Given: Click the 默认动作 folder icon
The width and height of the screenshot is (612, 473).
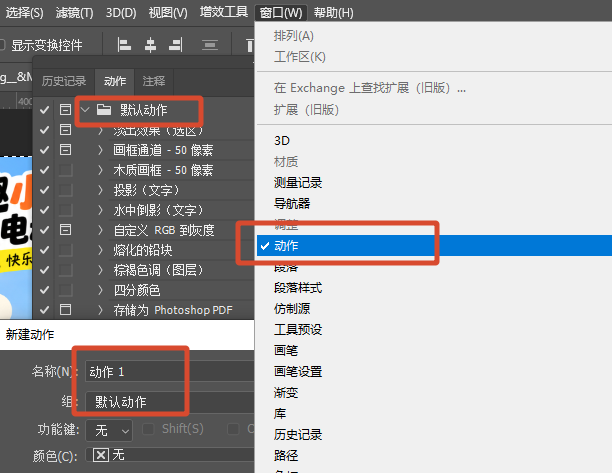Looking at the screenshot, I should click(104, 110).
